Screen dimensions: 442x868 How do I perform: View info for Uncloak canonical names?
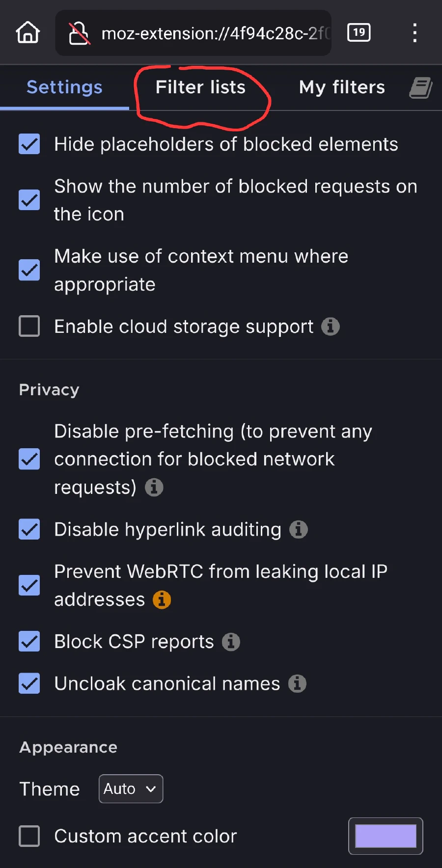coord(297,683)
